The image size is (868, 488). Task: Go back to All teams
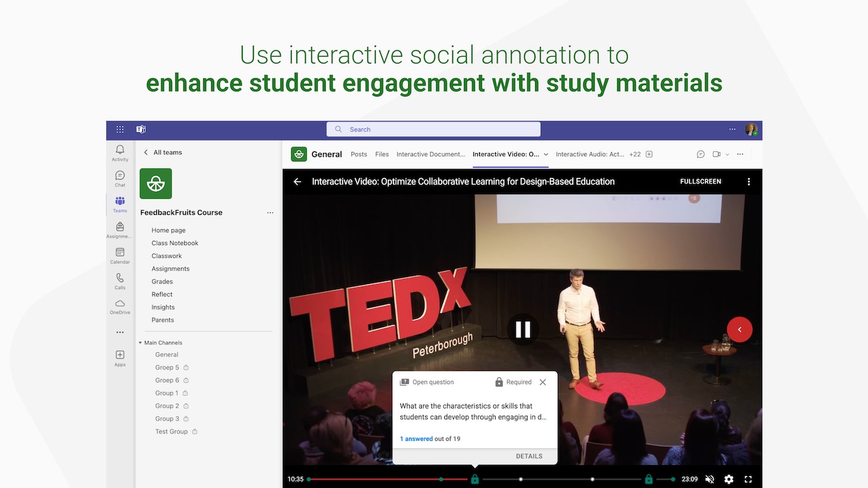point(163,152)
